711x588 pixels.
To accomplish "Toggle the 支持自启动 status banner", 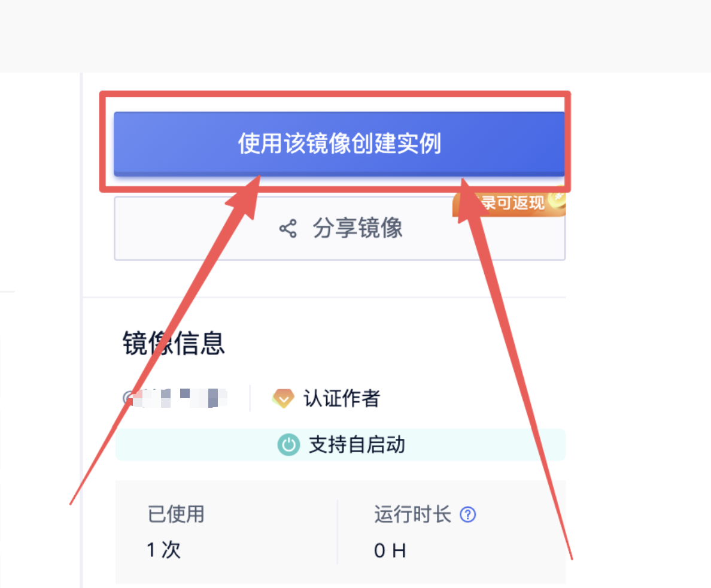I will pyautogui.click(x=339, y=445).
